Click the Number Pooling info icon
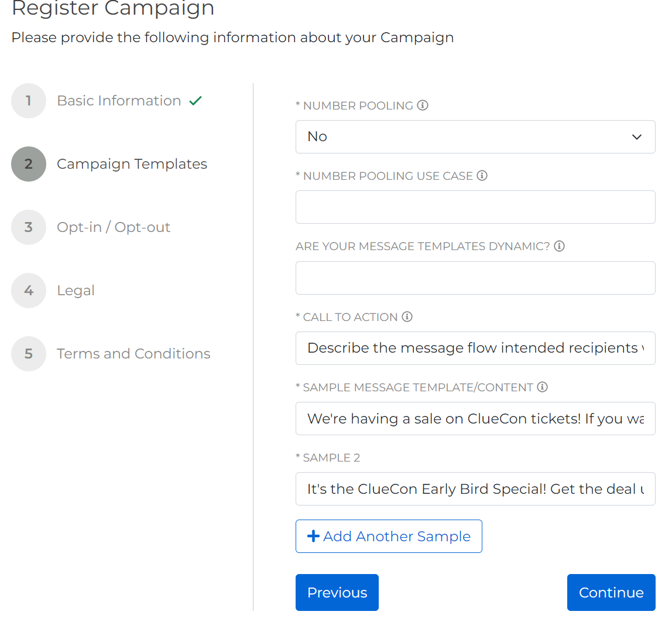The width and height of the screenshot is (672, 625). [x=423, y=105]
